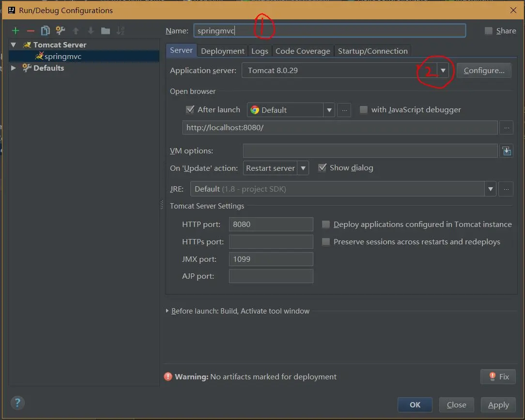Screen dimensions: 525x420
Task: Open URL ellipsis button beside localhost field
Action: (x=506, y=128)
